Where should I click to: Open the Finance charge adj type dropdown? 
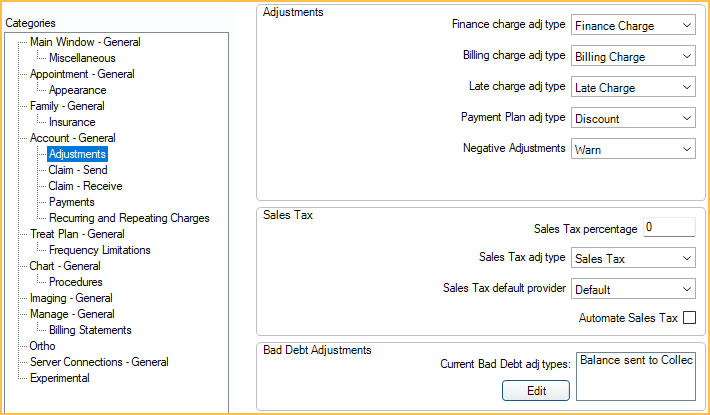click(634, 25)
